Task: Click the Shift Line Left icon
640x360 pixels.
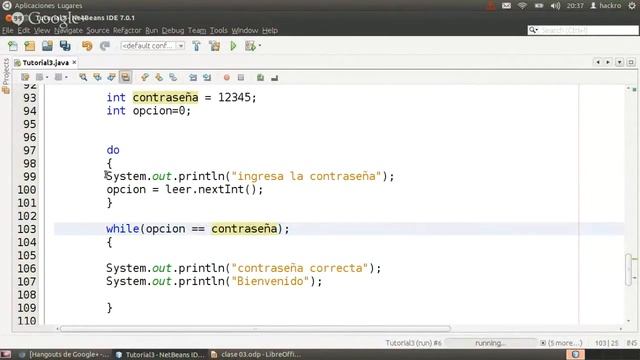Action: 193,77
